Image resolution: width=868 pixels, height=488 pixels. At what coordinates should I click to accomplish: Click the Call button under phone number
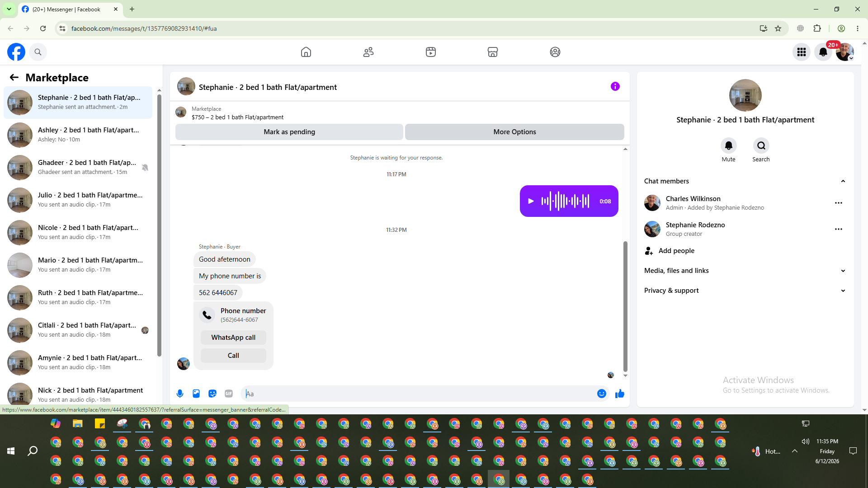233,356
